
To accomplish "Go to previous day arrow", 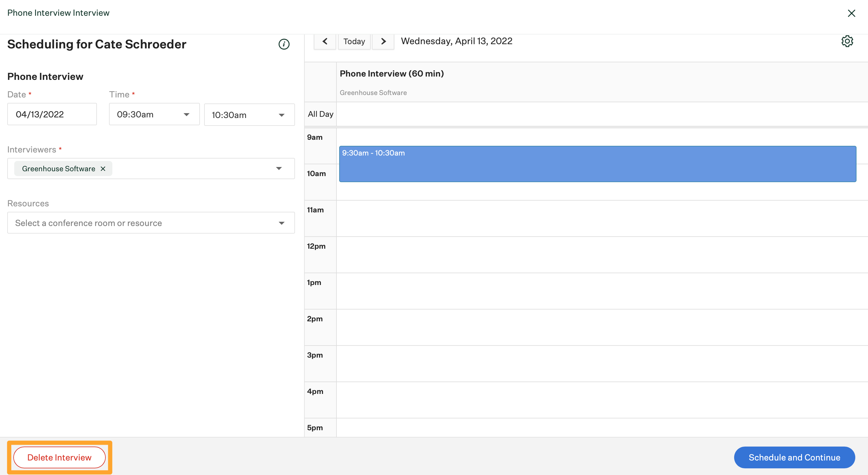I will 325,41.
